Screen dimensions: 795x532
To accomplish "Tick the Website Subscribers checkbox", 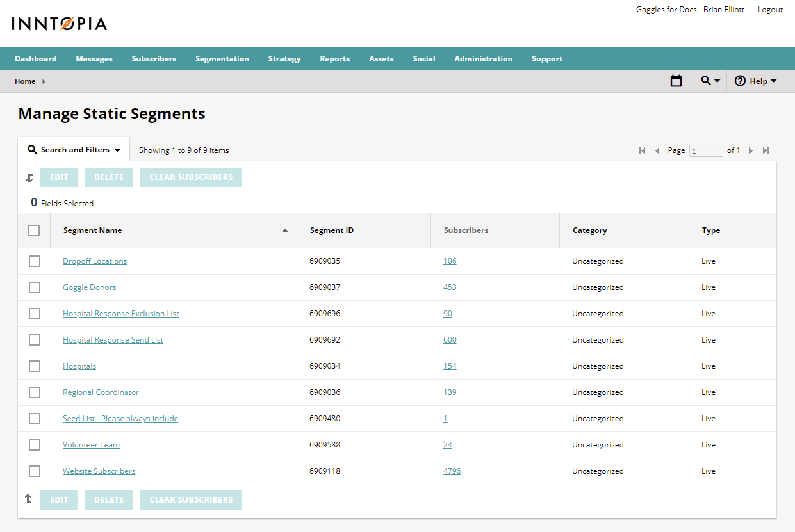I will click(35, 471).
